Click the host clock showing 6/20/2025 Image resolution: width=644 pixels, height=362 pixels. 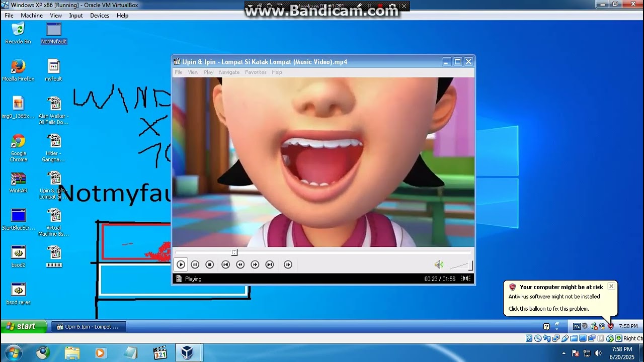(x=622, y=353)
